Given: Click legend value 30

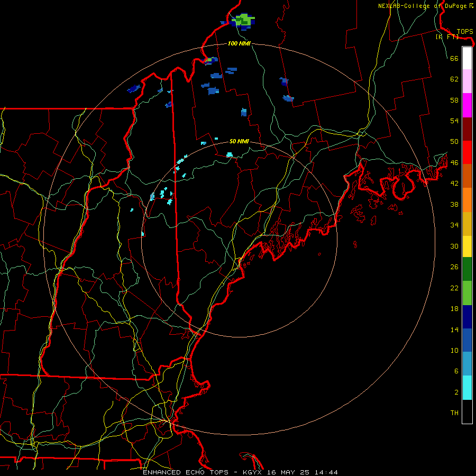Looking at the screenshot, I should [x=454, y=246].
